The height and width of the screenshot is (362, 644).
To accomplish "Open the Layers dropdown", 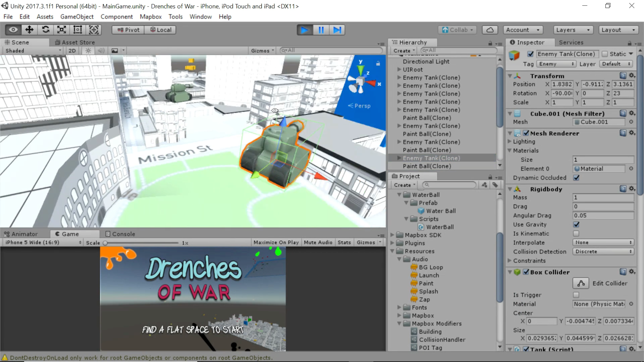I will tap(573, 30).
